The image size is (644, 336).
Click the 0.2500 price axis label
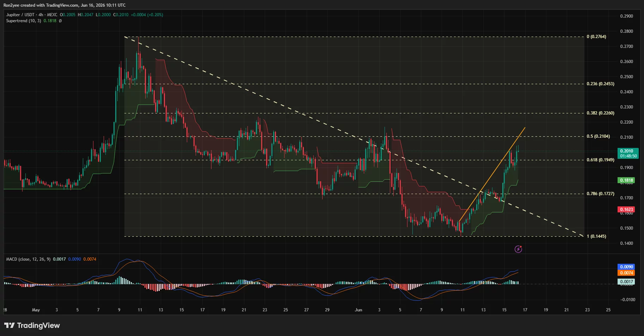626,77
